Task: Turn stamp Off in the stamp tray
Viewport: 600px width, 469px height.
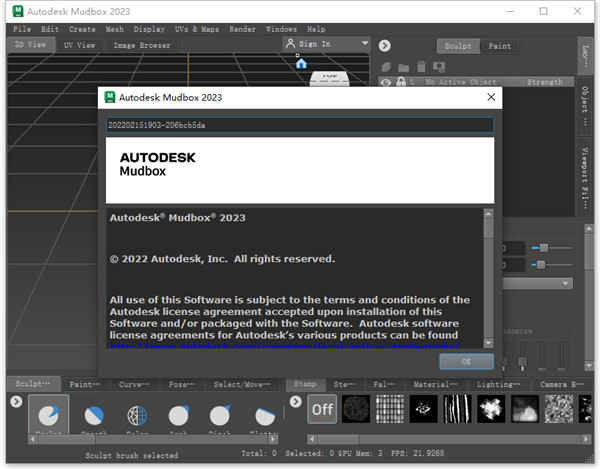Action: [322, 409]
